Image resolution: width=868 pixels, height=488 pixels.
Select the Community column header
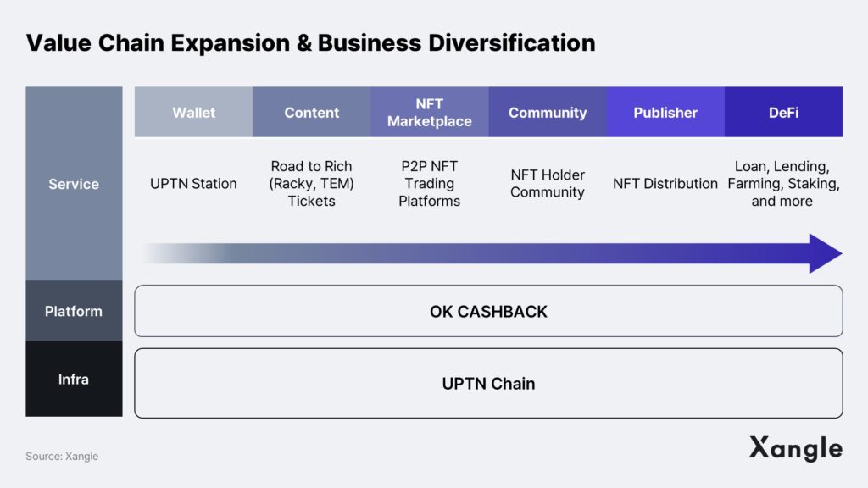point(548,112)
